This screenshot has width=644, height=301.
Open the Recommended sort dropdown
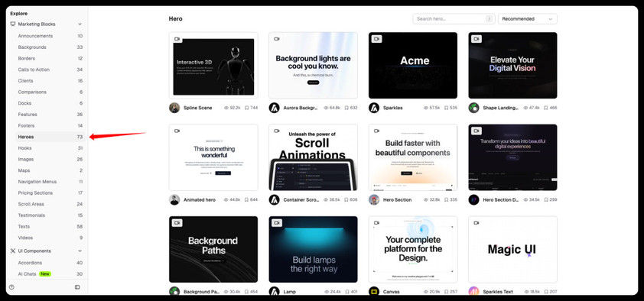[x=527, y=19]
